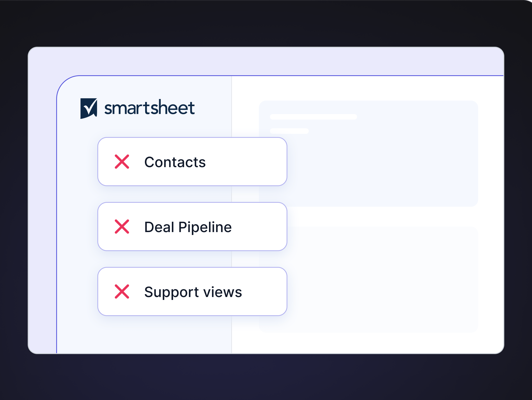532x400 pixels.
Task: Click empty sidebar area below Support views
Action: coord(142,335)
